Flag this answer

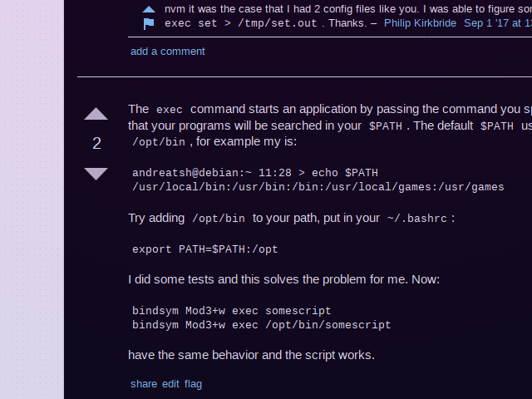[193, 384]
